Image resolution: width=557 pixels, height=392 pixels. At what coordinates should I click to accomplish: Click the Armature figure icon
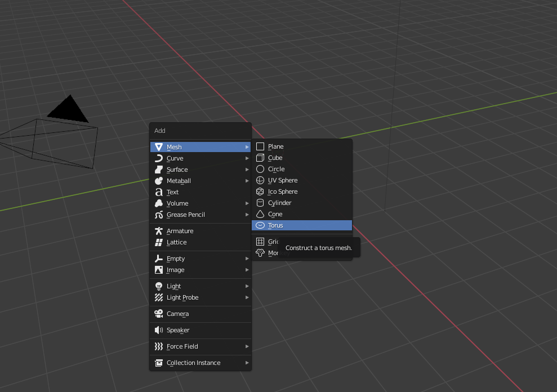(159, 231)
